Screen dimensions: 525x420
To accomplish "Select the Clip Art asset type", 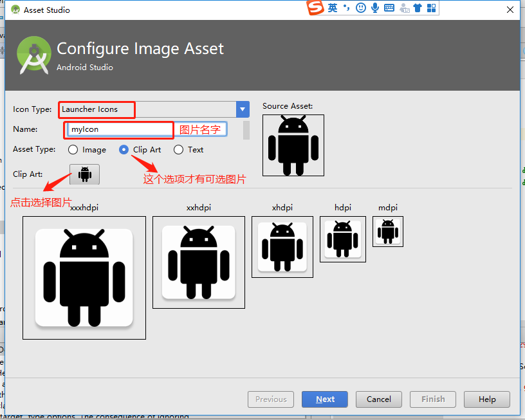I will (122, 149).
